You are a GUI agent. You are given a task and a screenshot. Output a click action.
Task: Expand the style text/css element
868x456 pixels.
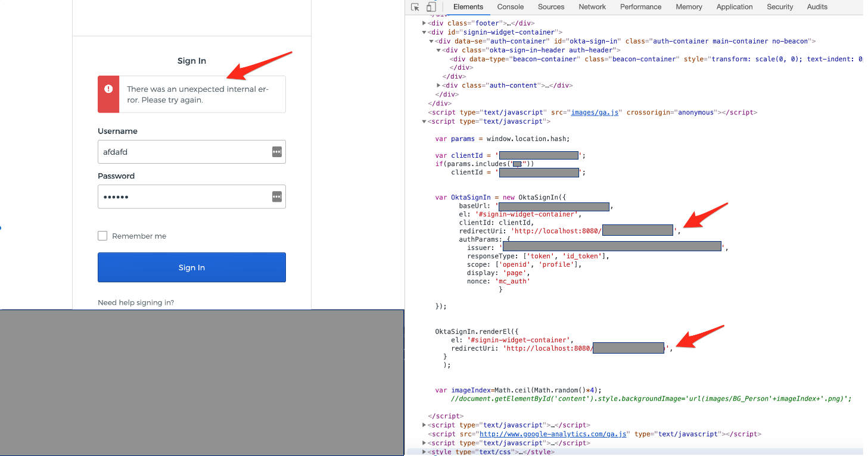pyautogui.click(x=424, y=452)
